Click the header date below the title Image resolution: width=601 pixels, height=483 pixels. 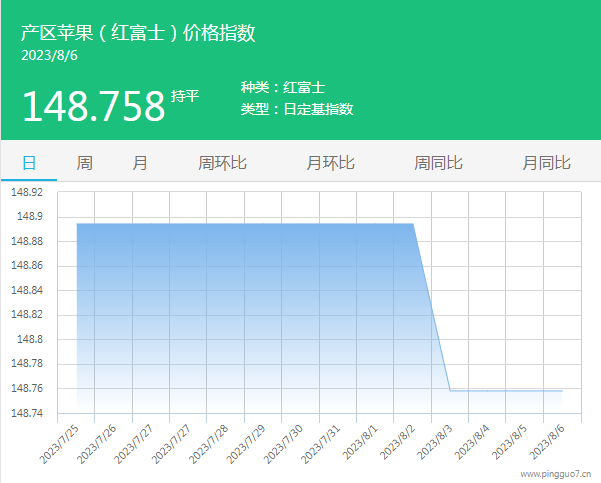point(49,56)
